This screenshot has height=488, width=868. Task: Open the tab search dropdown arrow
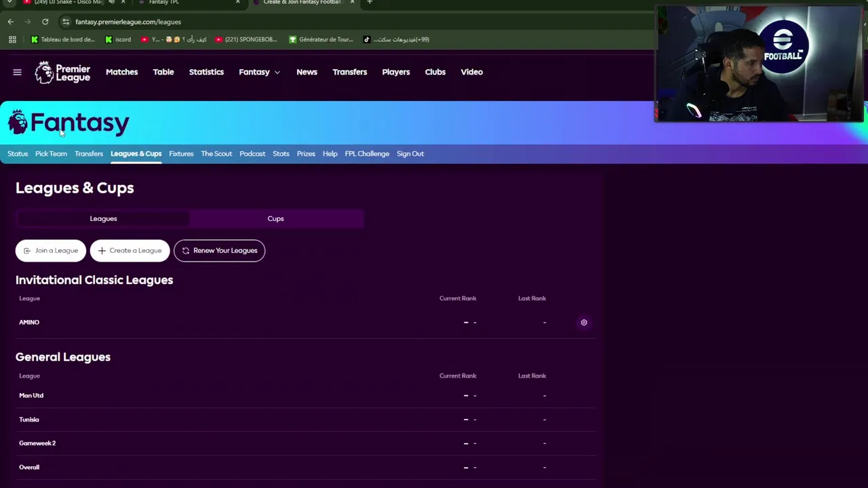click(x=9, y=3)
